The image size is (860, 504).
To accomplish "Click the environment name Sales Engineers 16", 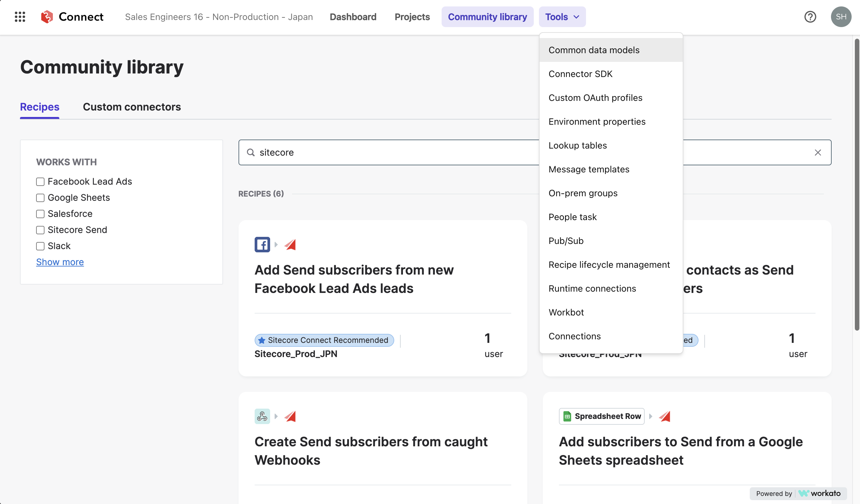I will coord(219,17).
